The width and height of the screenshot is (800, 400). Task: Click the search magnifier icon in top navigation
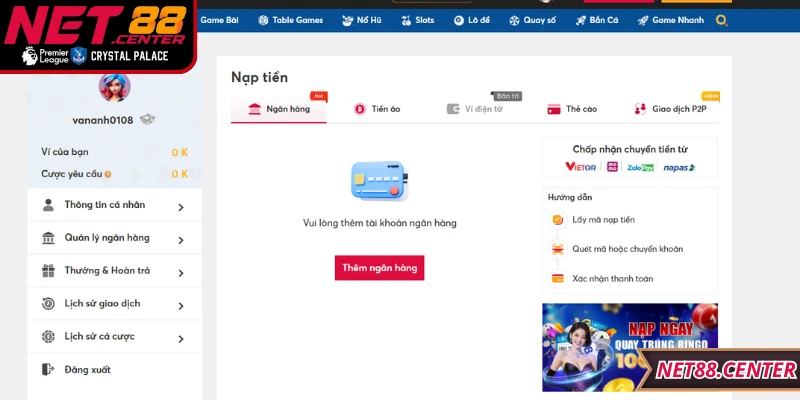pyautogui.click(x=722, y=20)
